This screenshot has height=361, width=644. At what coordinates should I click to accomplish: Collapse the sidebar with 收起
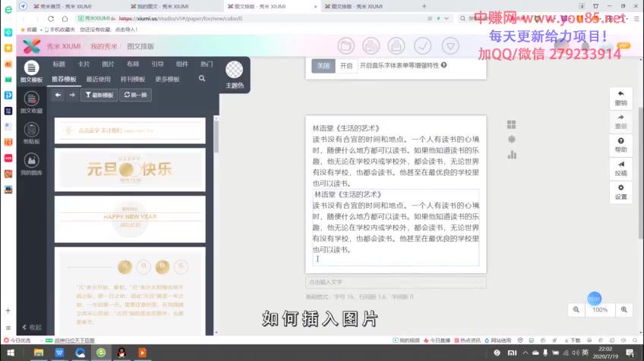pos(32,327)
